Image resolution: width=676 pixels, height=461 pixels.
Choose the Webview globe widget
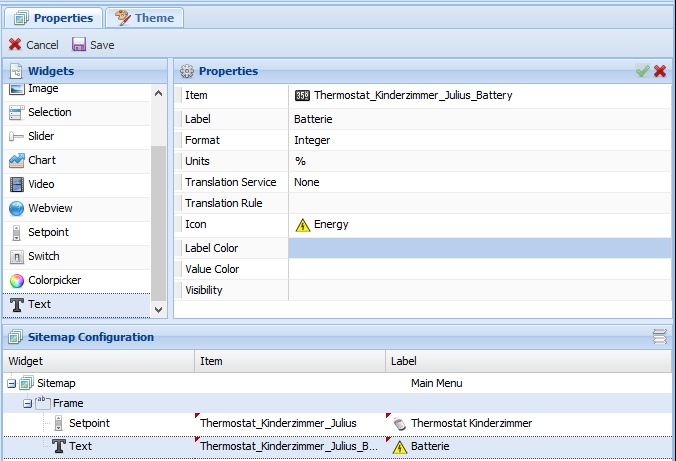coord(17,208)
